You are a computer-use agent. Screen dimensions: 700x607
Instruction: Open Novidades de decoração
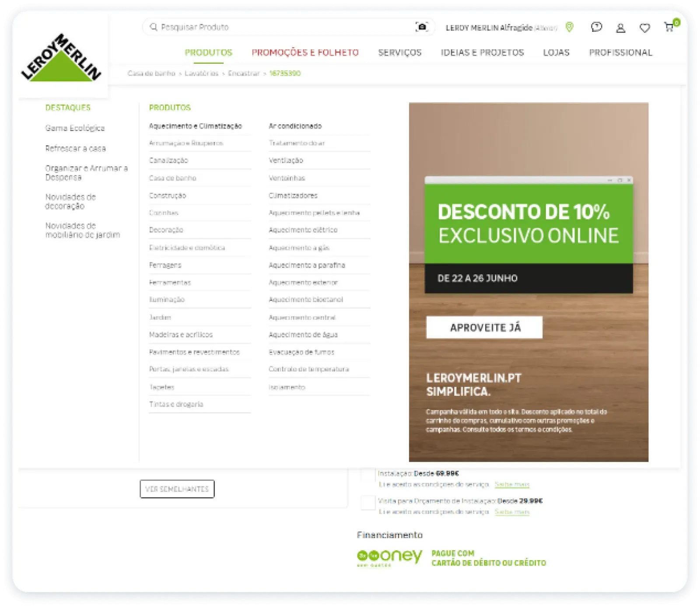[70, 201]
